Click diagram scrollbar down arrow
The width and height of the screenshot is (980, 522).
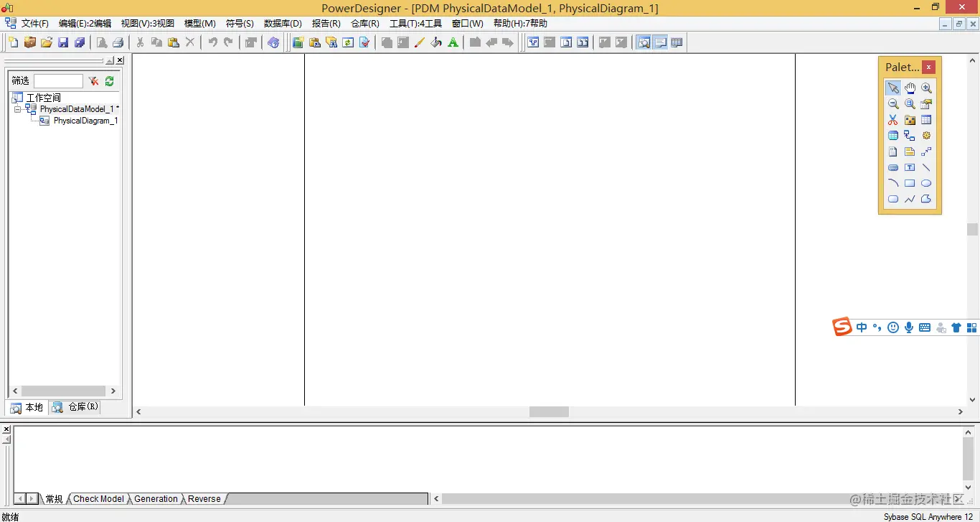(x=972, y=400)
